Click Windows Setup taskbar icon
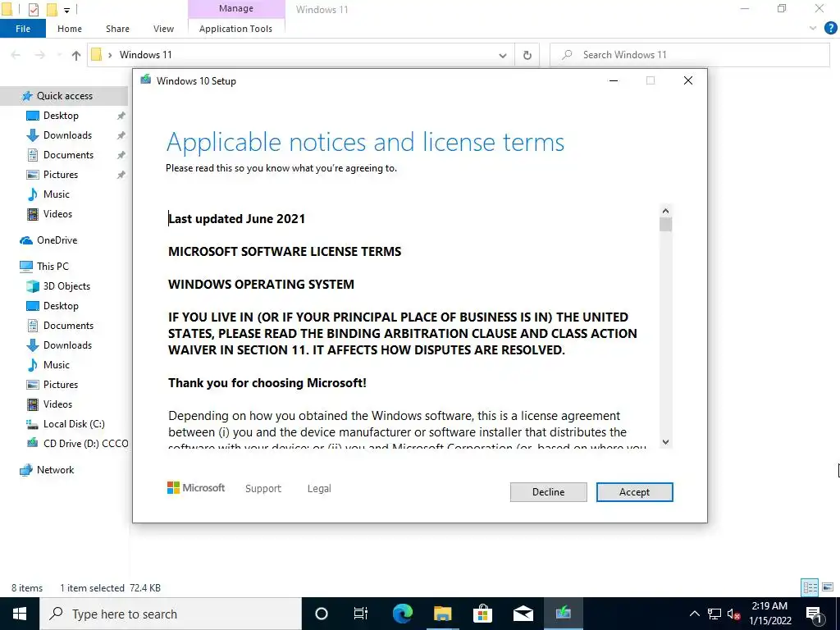This screenshot has width=840, height=630. (x=563, y=614)
